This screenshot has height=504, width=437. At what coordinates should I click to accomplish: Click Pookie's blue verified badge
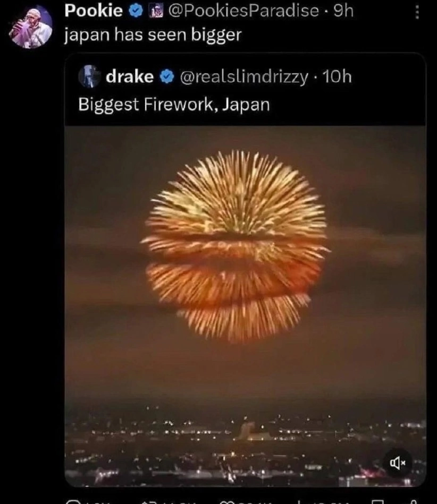click(136, 11)
